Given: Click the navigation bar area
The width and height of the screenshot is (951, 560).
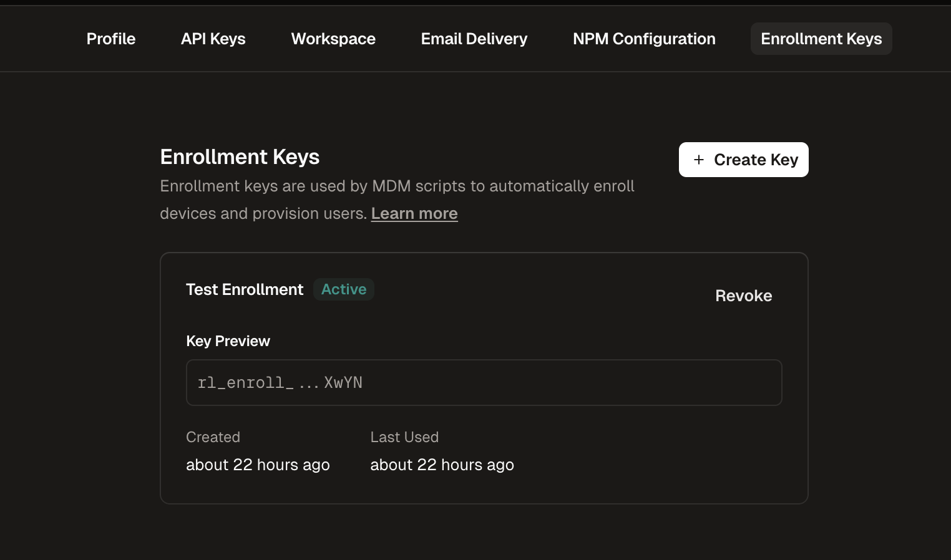Looking at the screenshot, I should (474, 39).
